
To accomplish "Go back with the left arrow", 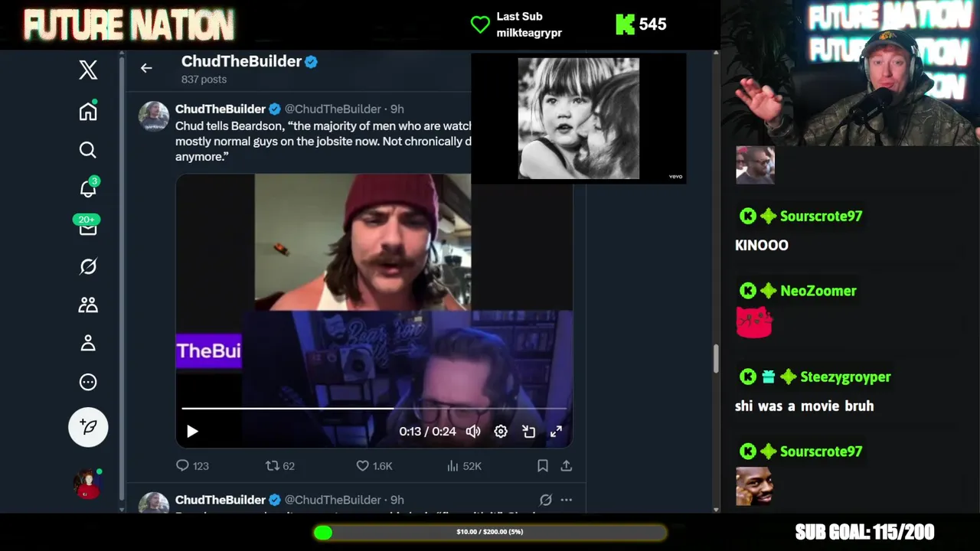I will coord(146,68).
